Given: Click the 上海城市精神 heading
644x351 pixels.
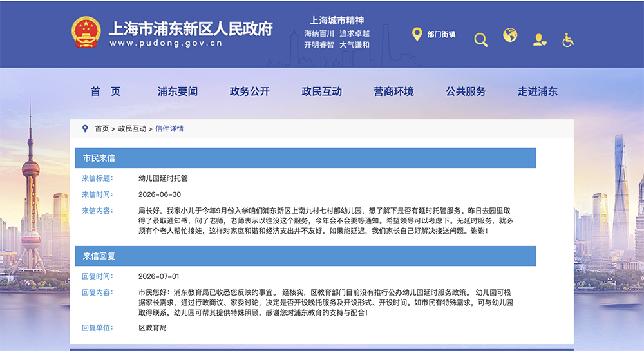Looking at the screenshot, I should 337,21.
